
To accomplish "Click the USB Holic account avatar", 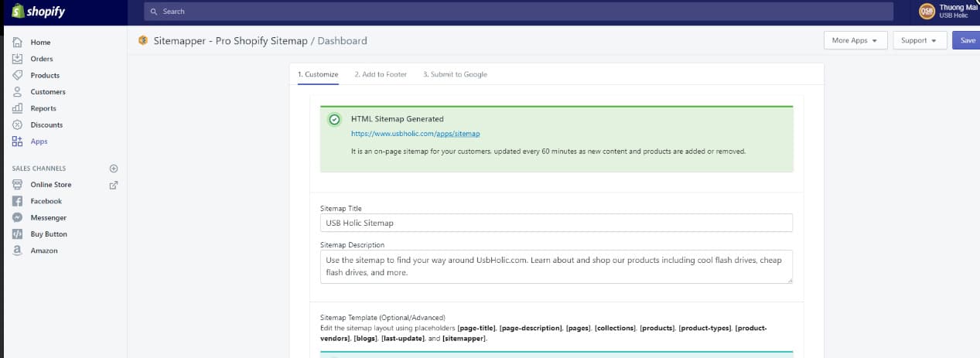I will pos(926,11).
